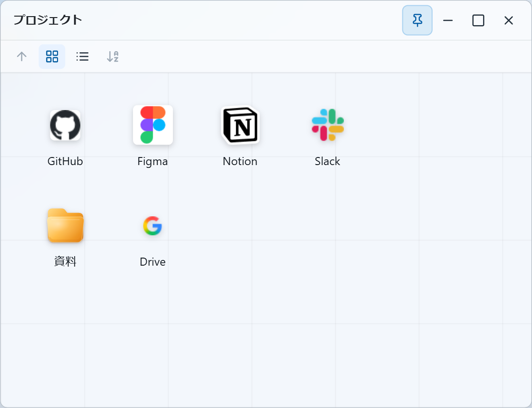Close the プロジェクト window

509,20
